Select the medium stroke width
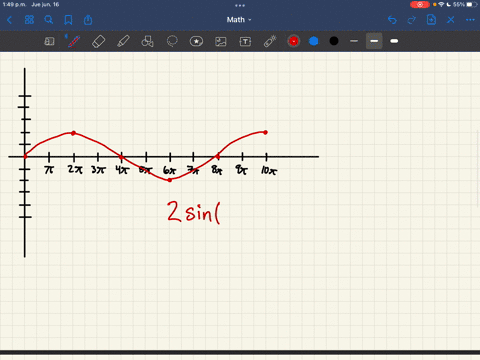Screen dimensions: 480x360 pos(374,41)
